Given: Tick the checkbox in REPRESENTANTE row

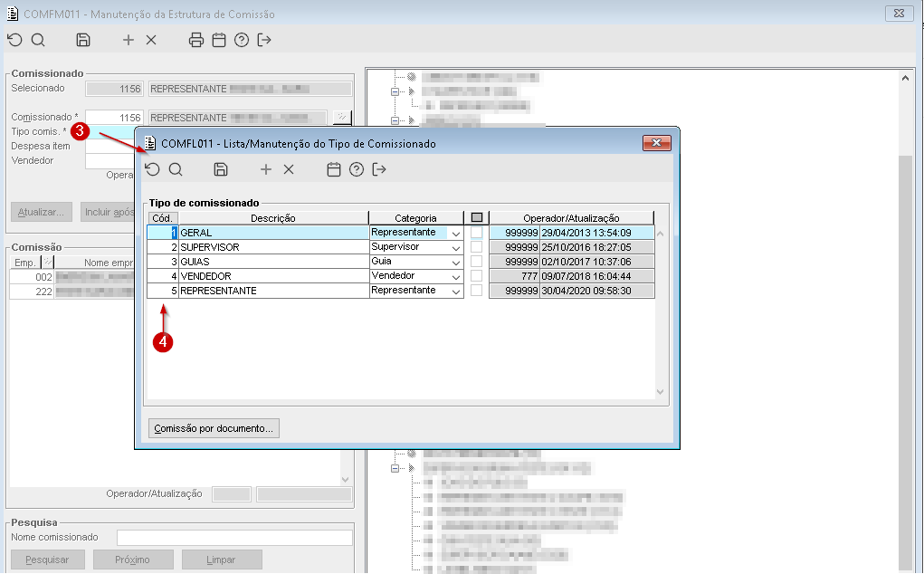Looking at the screenshot, I should click(477, 290).
